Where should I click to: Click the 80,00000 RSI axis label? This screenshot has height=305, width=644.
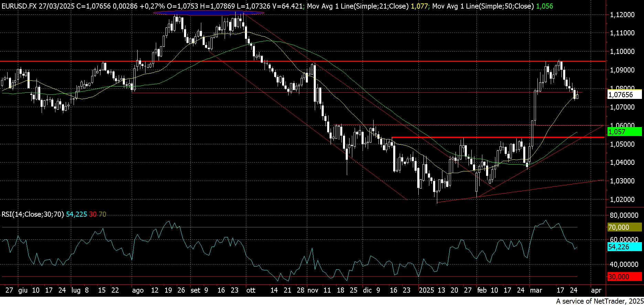pyautogui.click(x=624, y=215)
